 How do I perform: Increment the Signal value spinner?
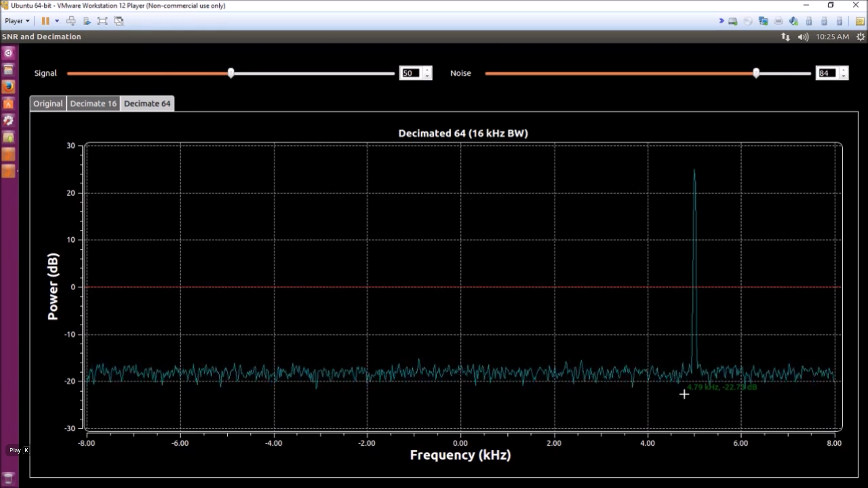click(427, 70)
